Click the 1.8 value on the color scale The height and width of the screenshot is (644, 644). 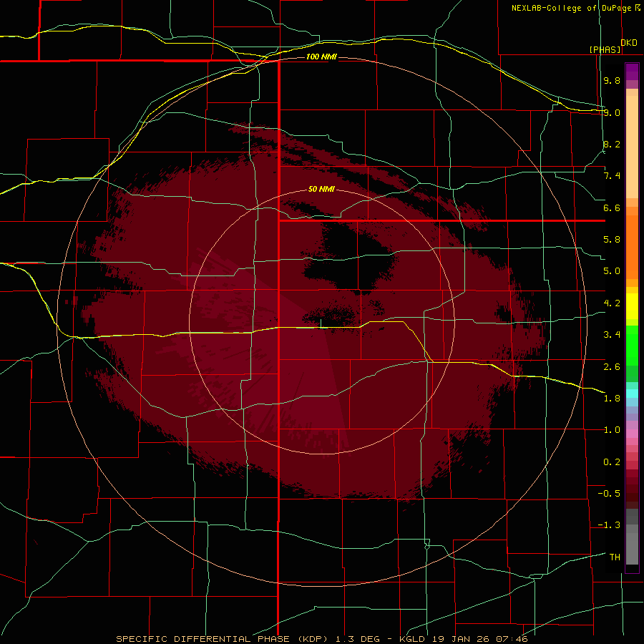pyautogui.click(x=612, y=399)
